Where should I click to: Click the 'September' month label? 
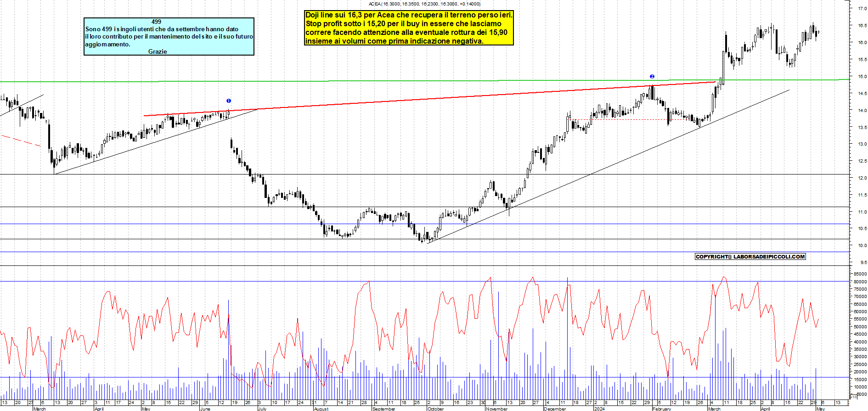point(383,409)
